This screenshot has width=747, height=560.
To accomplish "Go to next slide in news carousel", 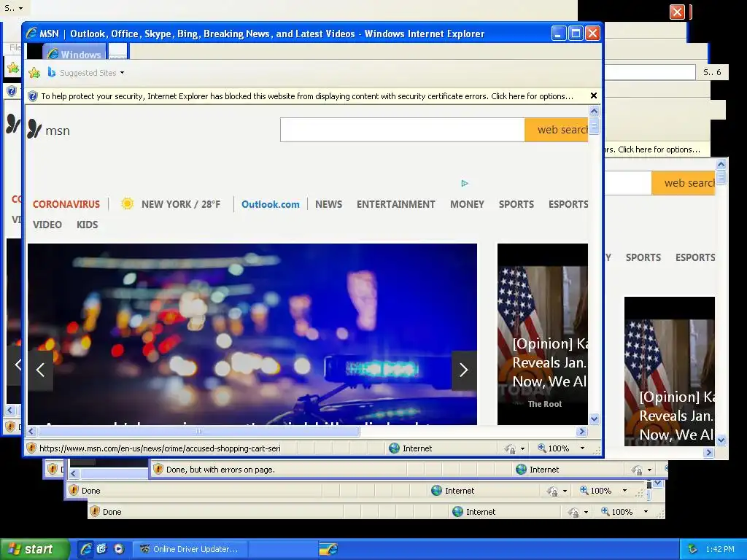I will 464,370.
